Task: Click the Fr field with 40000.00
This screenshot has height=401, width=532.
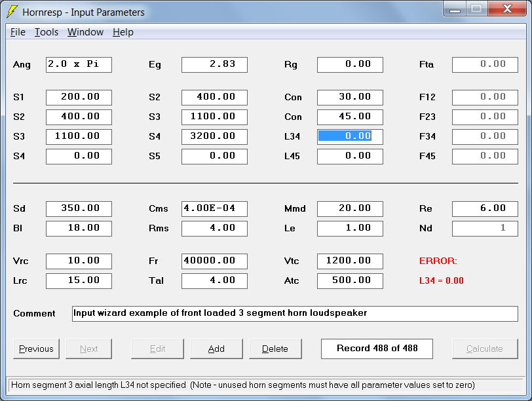Action: point(214,261)
